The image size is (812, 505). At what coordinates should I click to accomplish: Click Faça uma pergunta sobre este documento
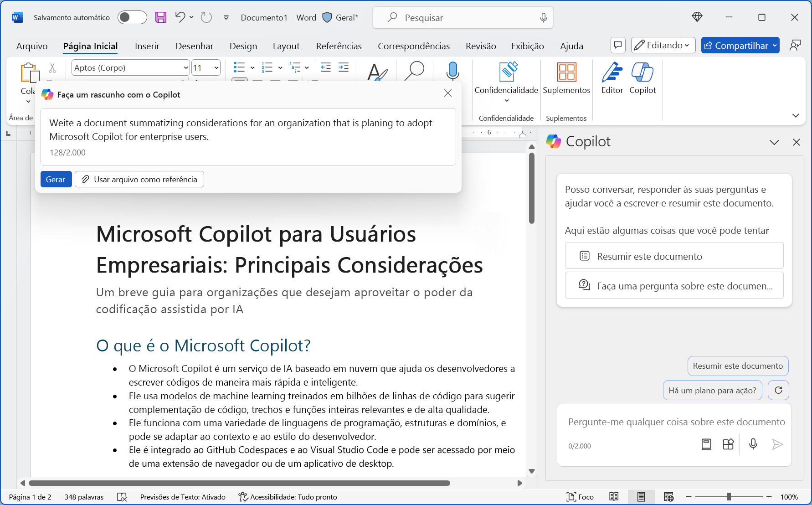(674, 285)
